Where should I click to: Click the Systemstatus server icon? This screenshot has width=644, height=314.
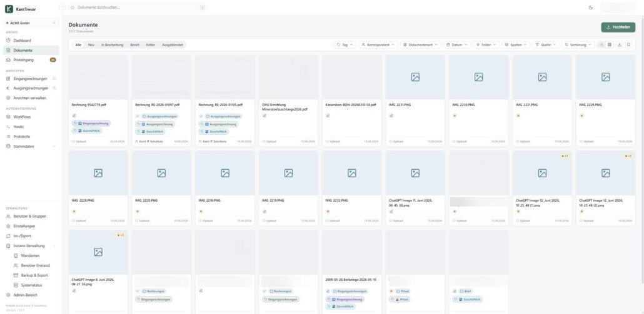(x=16, y=285)
